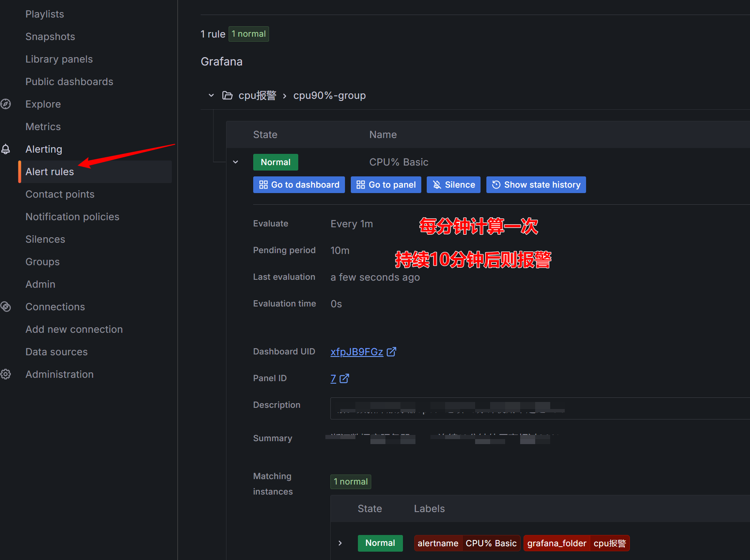Viewport: 750px width, 560px height.
Task: Click the Normal state badge of CPU% Basic
Action: point(276,162)
